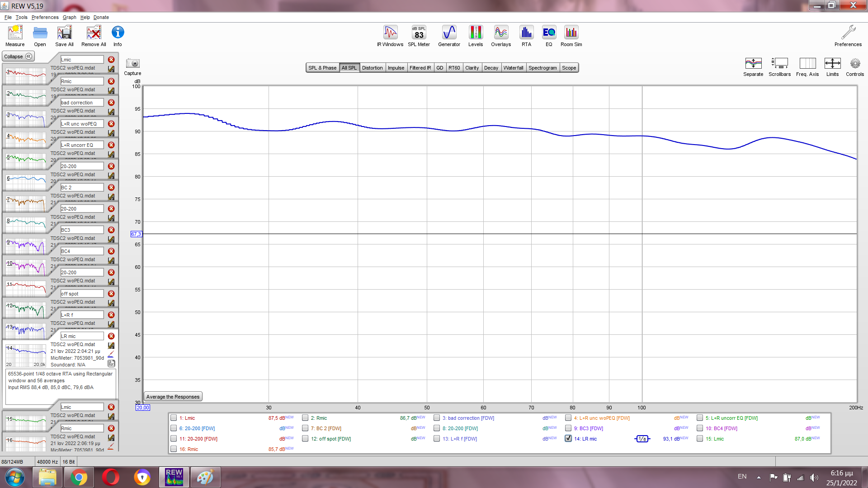Image resolution: width=868 pixels, height=488 pixels.
Task: Open the Help menu
Action: click(x=85, y=17)
